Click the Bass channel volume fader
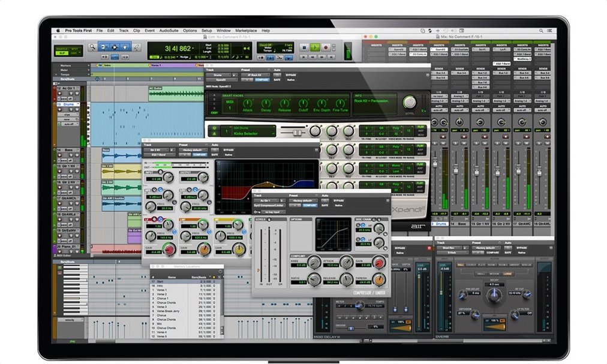 [456, 169]
